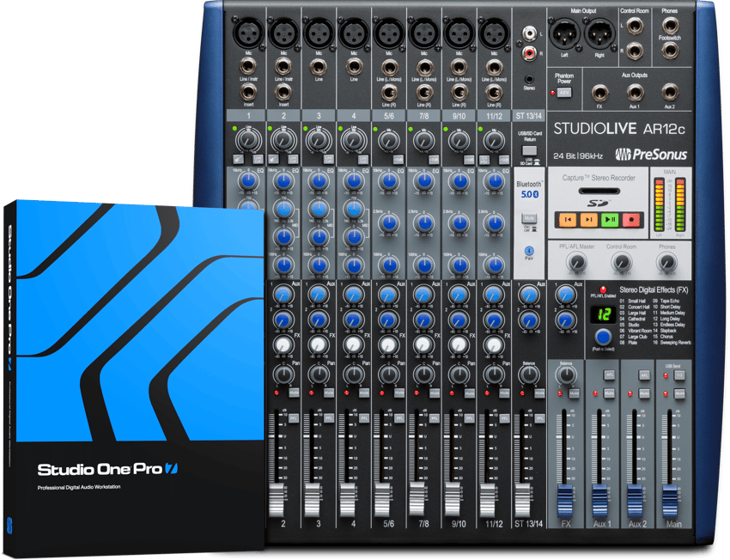Click channel 9/10 2.5kHz mid EQ knob
This screenshot has height=560, width=730.
coord(459,223)
